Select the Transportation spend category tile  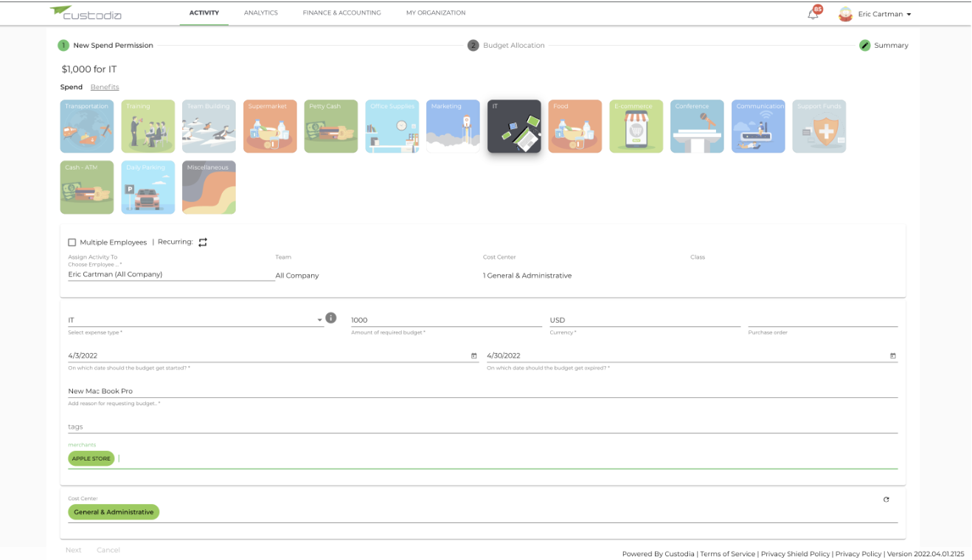(87, 127)
